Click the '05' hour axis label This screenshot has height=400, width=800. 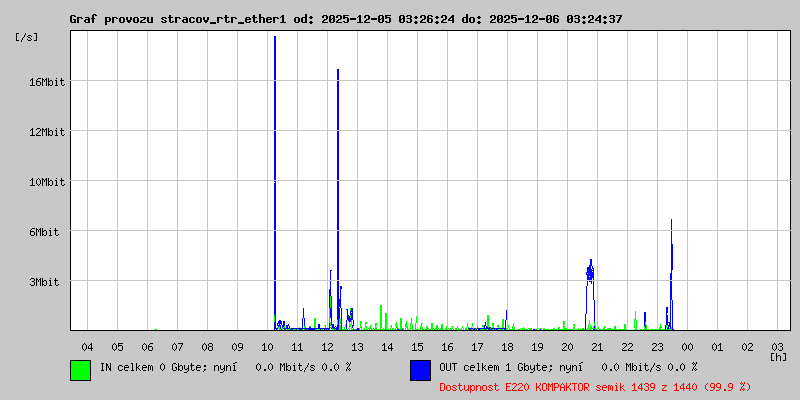[x=117, y=347]
